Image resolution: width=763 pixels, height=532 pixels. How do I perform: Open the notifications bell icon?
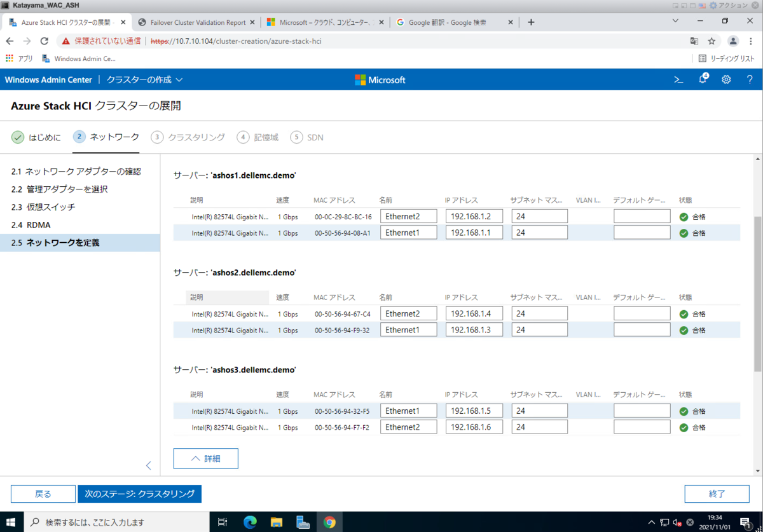(703, 79)
